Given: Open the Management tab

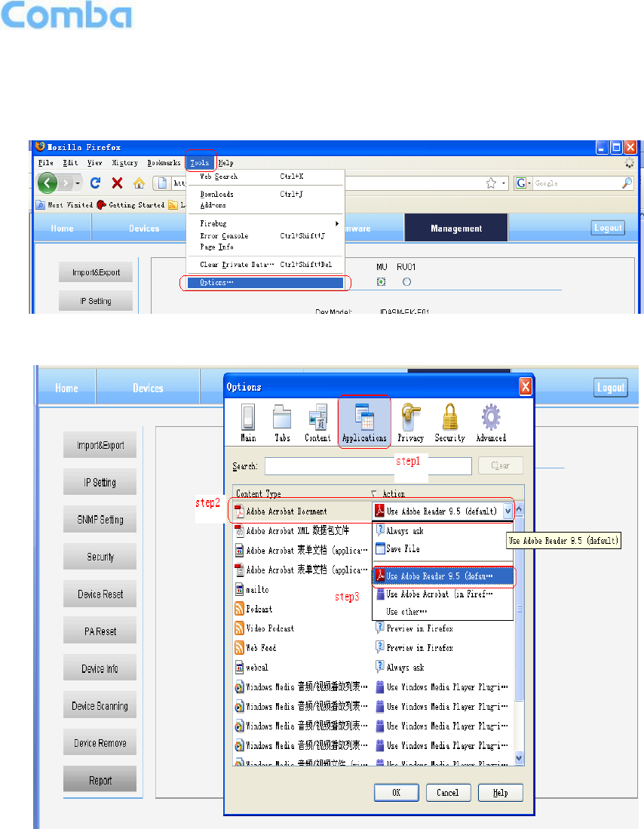Looking at the screenshot, I should [455, 228].
